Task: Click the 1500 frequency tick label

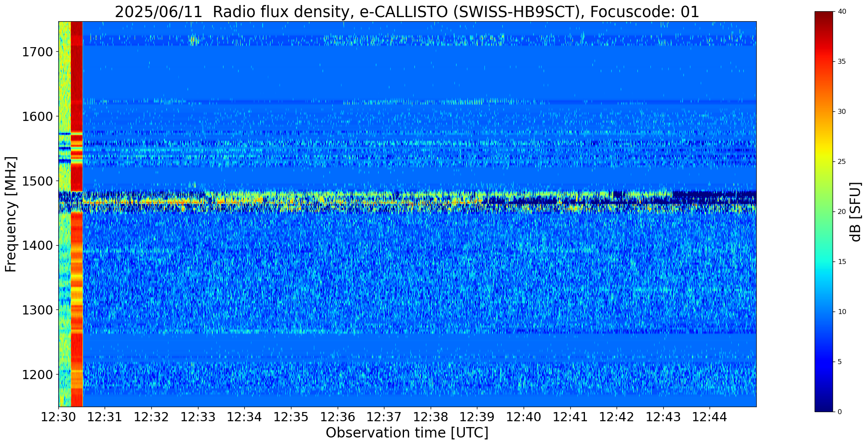Action: 37,181
